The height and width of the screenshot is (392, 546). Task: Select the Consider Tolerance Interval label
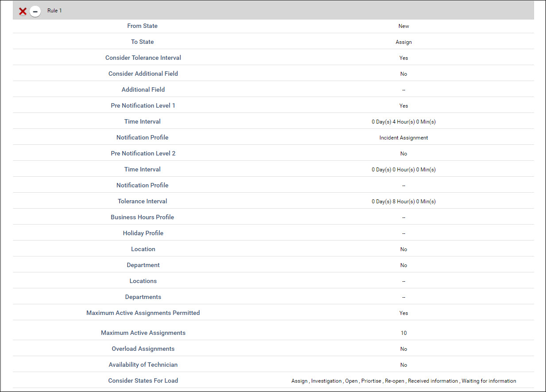[x=143, y=58]
